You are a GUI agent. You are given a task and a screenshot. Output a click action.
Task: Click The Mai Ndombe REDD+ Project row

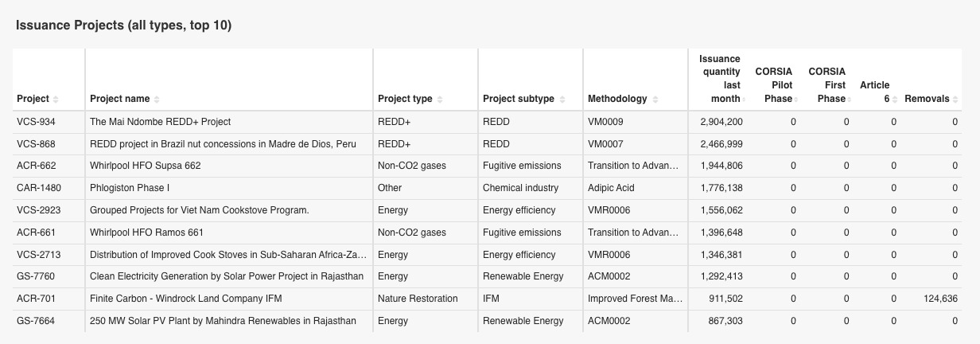(160, 122)
